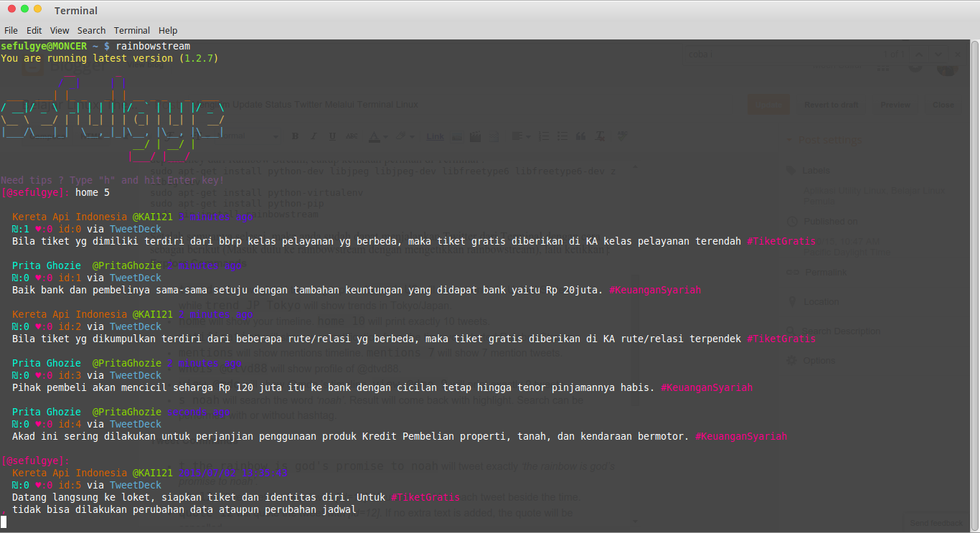The width and height of the screenshot is (980, 533).
Task: Open the Link tool in the formatting toolbar
Action: coord(435,136)
